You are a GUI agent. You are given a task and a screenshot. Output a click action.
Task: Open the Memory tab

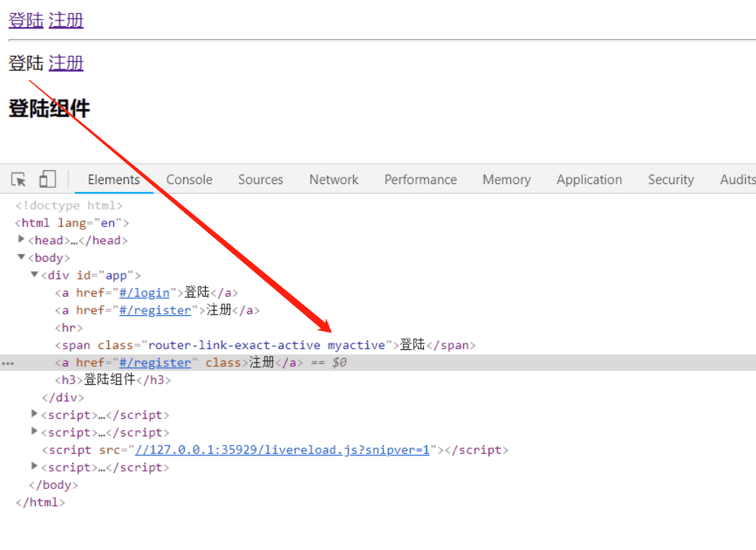(x=507, y=180)
